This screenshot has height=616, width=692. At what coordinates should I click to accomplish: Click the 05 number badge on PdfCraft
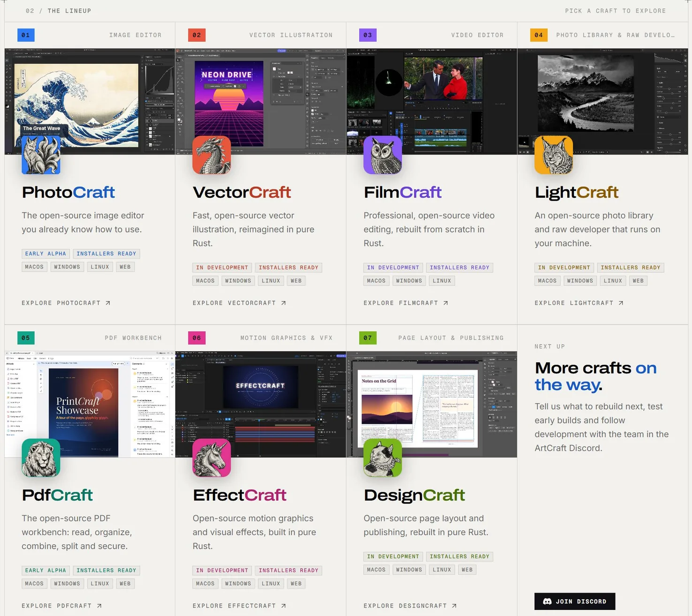click(26, 338)
